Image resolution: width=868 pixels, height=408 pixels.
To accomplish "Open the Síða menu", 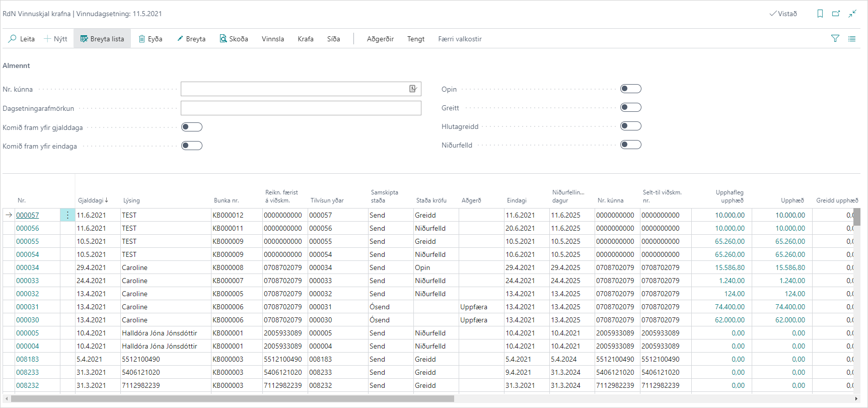I will click(x=333, y=39).
